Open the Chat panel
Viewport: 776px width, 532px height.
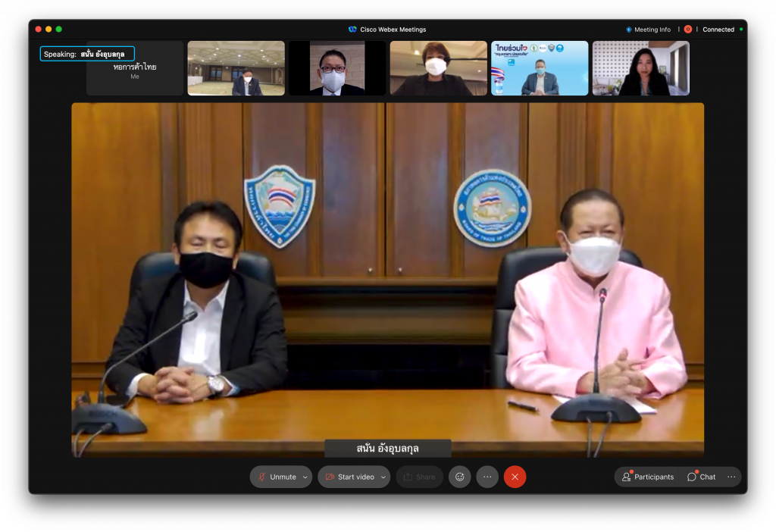(x=702, y=477)
